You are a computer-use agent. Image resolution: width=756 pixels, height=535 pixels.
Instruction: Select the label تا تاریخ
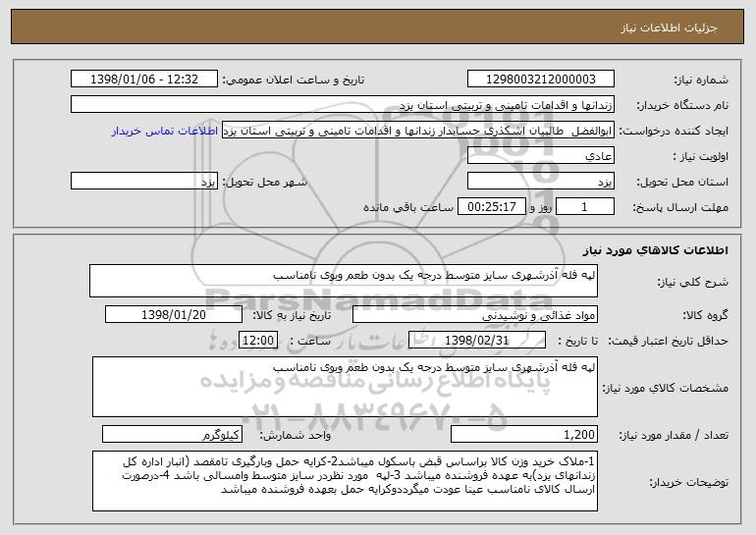pyautogui.click(x=577, y=341)
